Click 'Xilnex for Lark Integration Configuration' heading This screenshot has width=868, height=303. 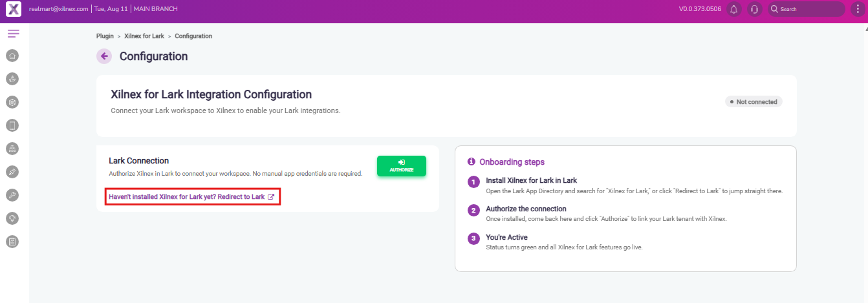[212, 94]
